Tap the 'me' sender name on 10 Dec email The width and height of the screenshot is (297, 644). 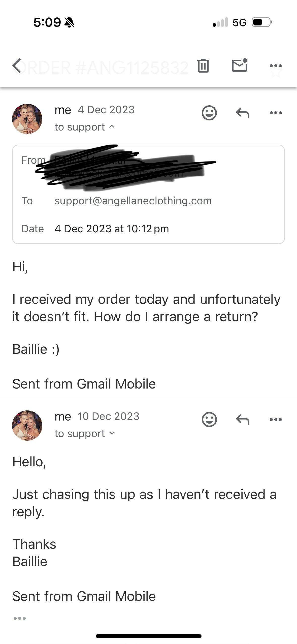coord(63,416)
